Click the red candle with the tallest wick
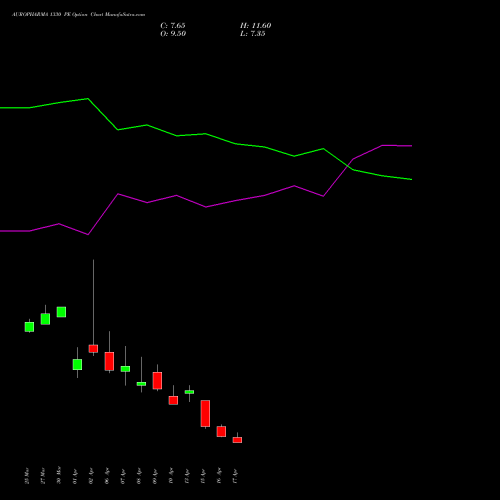Image resolution: width=500 pixels, height=500 pixels. click(93, 349)
